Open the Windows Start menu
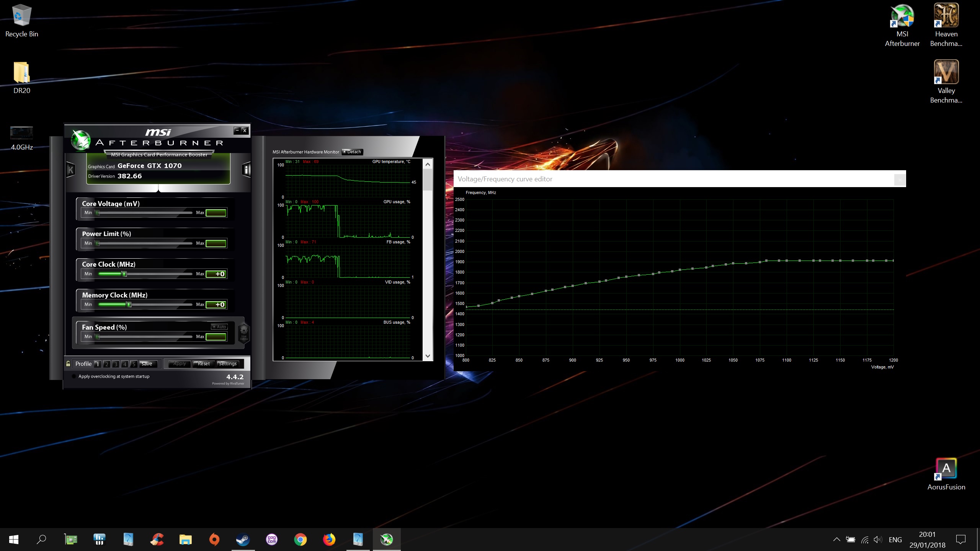Screen dimensions: 980x551 click(14, 540)
